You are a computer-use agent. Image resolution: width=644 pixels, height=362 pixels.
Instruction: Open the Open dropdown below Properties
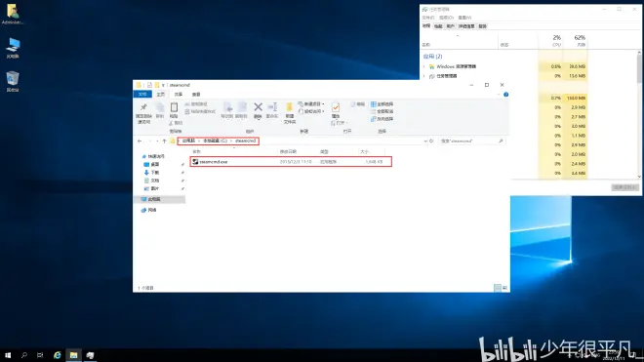[340, 123]
